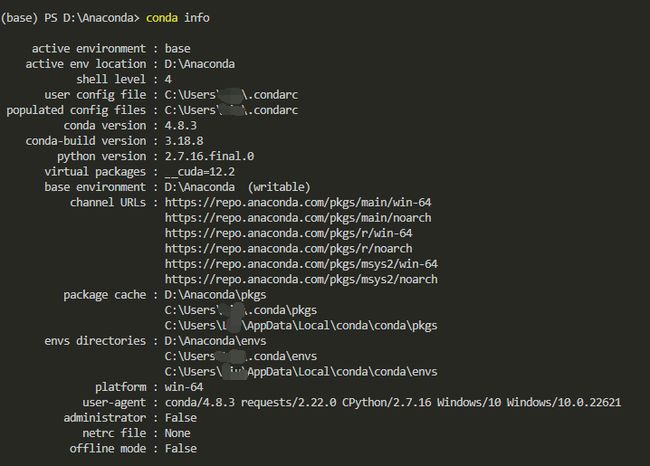Click the conda version value 4.8.3
This screenshot has width=650, height=466.
[x=180, y=126]
